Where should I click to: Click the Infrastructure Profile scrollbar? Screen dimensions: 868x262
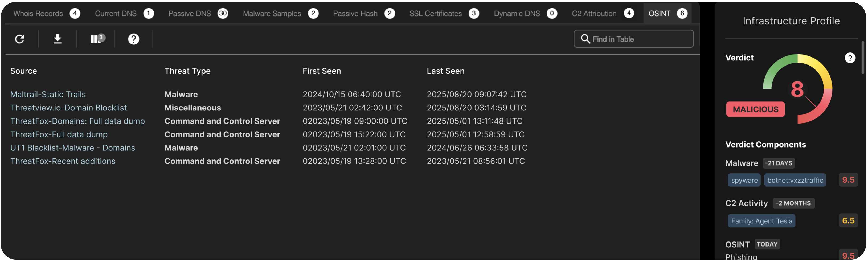pos(863,57)
